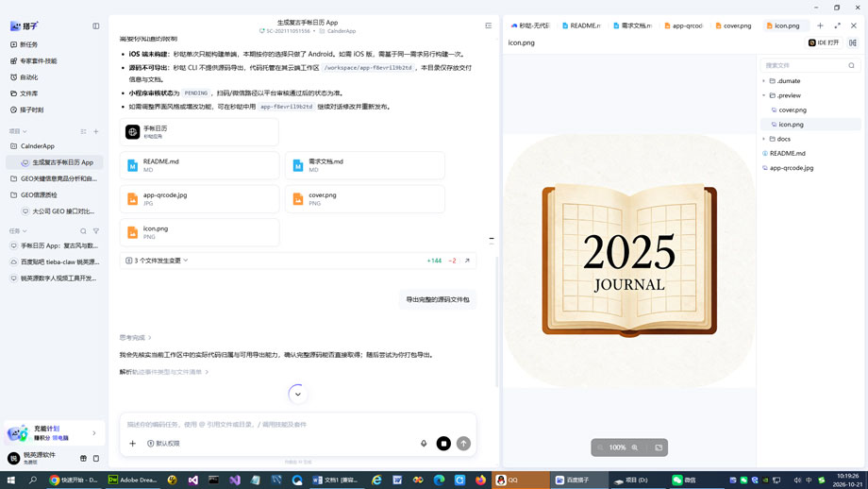Expand the 思考完成 reasoning section
Screen dimensions: 868x489
(136, 337)
